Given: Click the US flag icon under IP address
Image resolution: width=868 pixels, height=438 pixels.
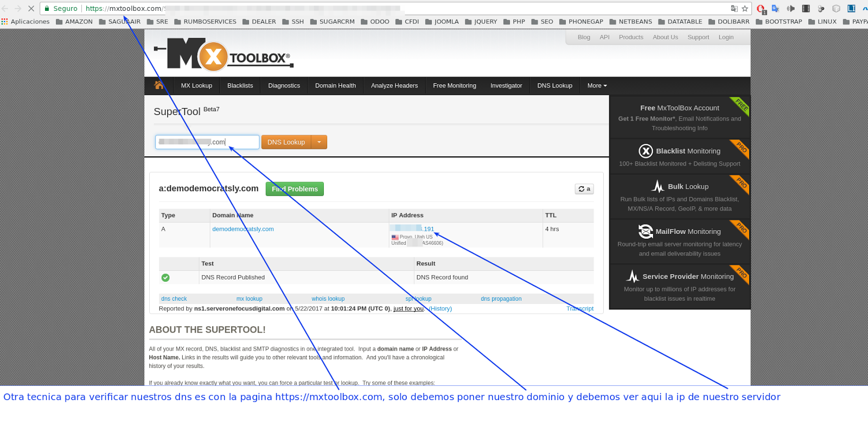Looking at the screenshot, I should pyautogui.click(x=395, y=237).
